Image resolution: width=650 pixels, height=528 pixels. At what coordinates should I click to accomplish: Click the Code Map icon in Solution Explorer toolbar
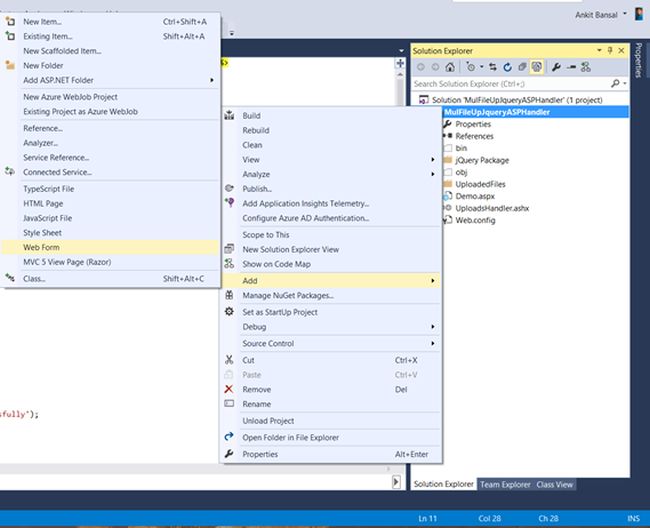tap(586, 67)
